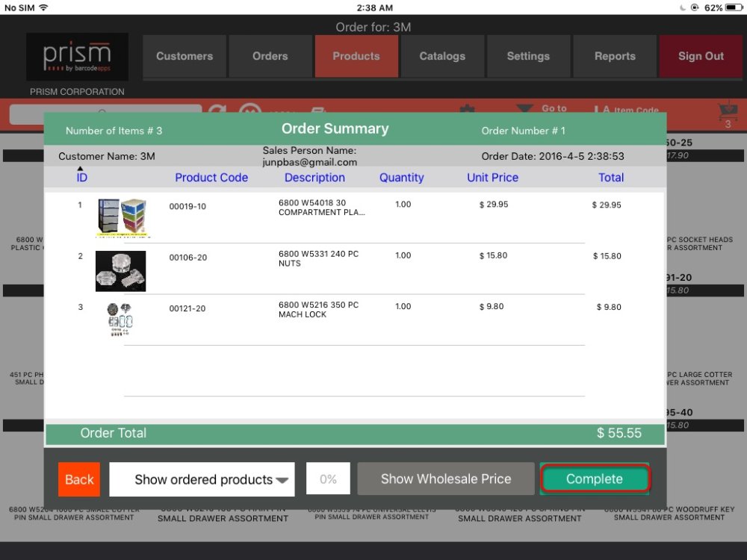This screenshot has width=747, height=560.
Task: Expand the Show ordered products dropdown
Action: coord(202,479)
